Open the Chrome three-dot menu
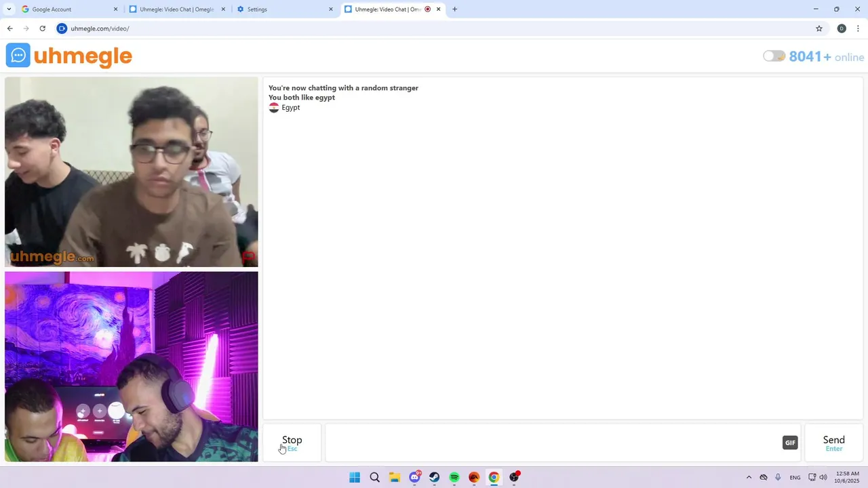Screen dimensions: 868x488 tap(858, 28)
